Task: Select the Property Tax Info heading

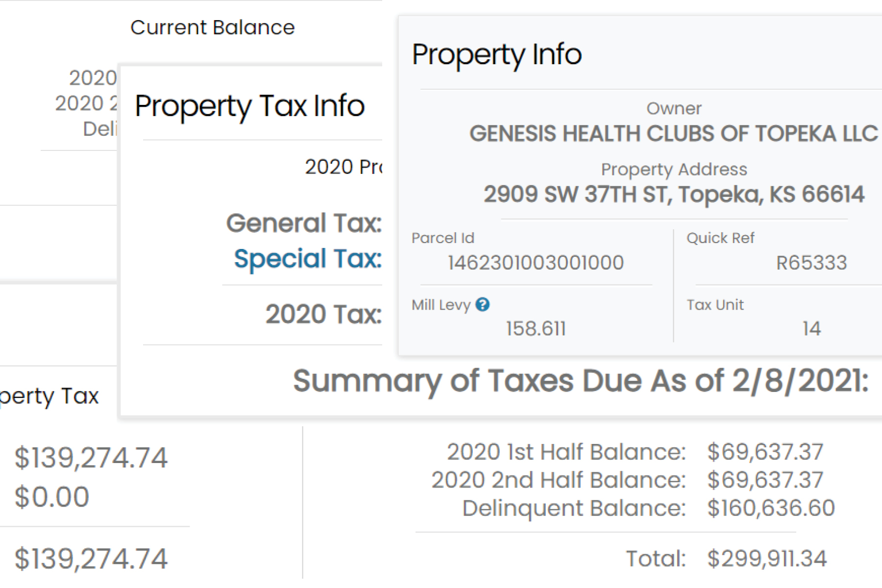Action: click(x=250, y=106)
